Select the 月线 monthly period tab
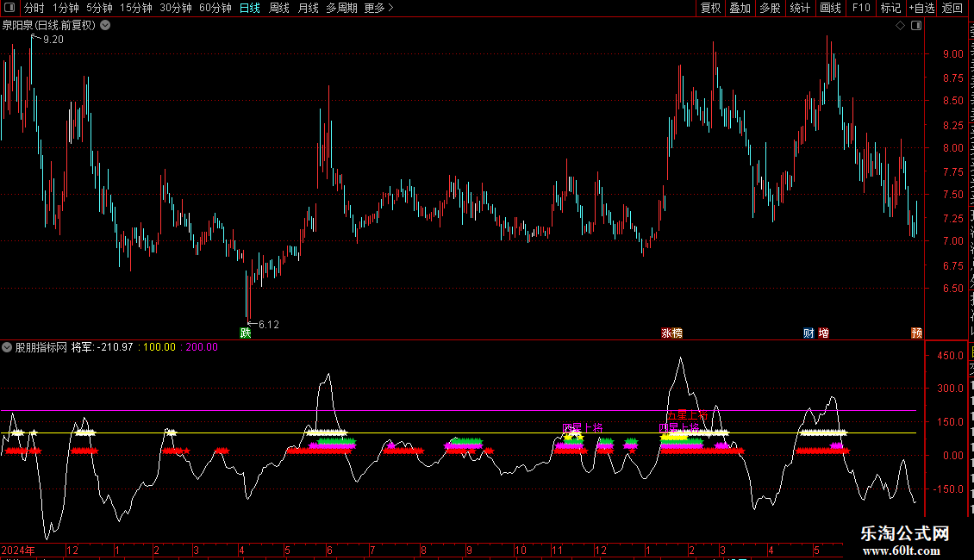Image resolution: width=974 pixels, height=560 pixels. (x=308, y=8)
